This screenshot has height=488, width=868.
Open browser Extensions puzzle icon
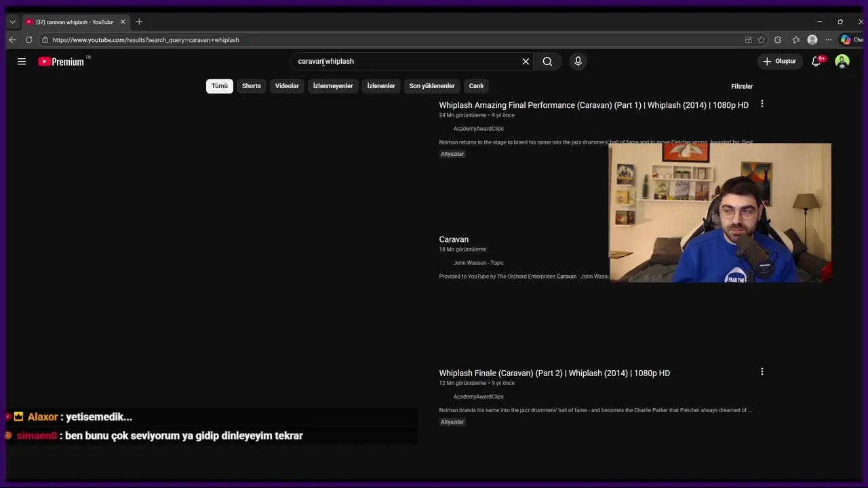tap(778, 40)
